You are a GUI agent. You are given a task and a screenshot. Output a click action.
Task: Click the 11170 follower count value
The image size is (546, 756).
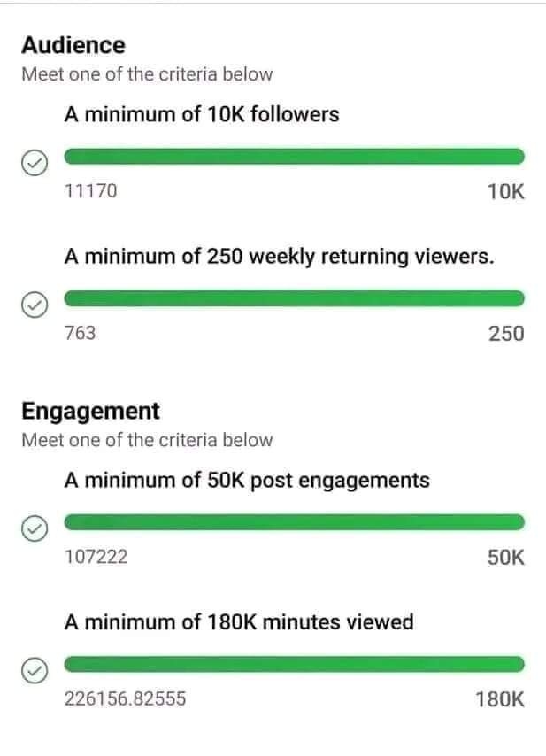point(91,191)
